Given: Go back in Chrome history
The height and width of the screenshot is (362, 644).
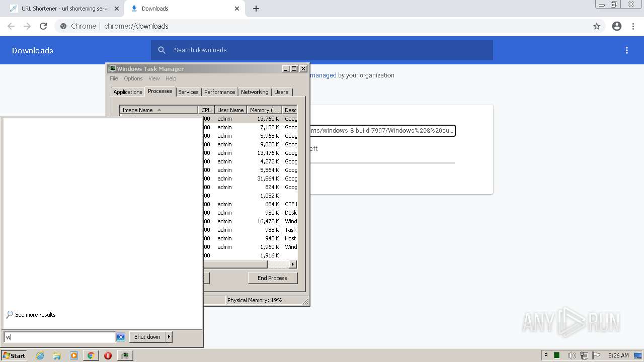Looking at the screenshot, I should (x=11, y=26).
